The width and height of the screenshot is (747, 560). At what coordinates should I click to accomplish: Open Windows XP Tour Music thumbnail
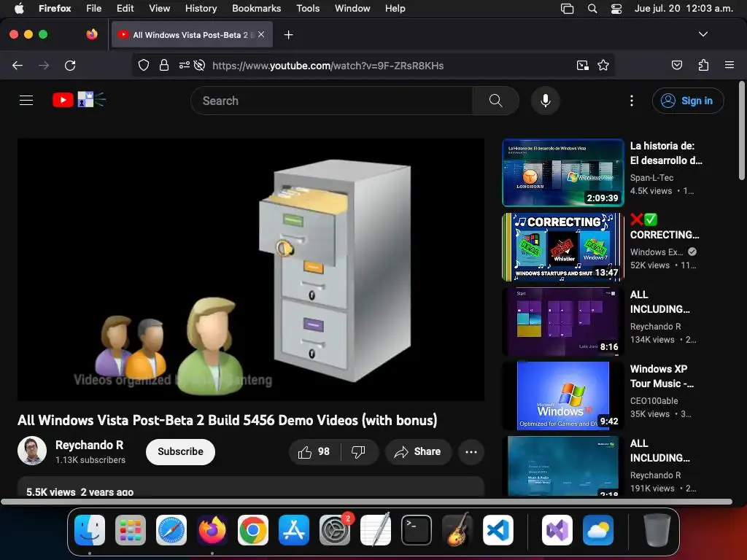click(x=562, y=396)
